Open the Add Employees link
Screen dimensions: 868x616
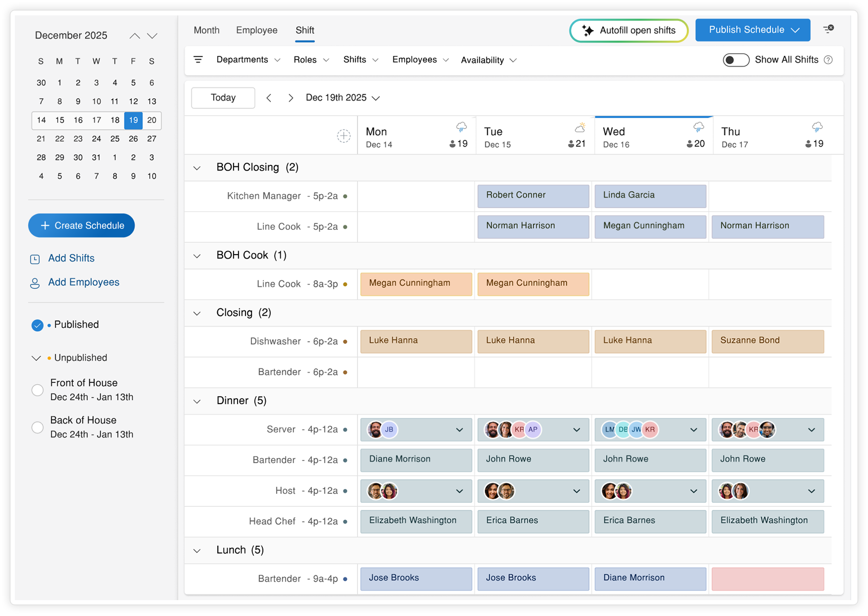(83, 282)
